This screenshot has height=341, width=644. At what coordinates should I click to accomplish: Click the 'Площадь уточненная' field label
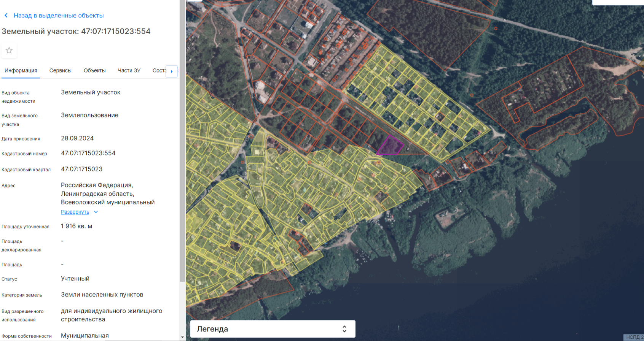tap(26, 227)
